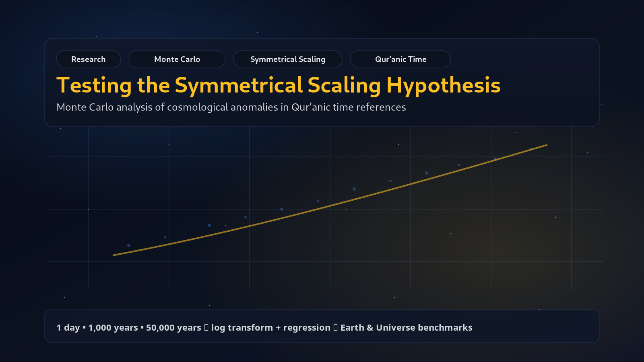Click the Research tag pill
This screenshot has height=362, width=644.
coord(89,59)
